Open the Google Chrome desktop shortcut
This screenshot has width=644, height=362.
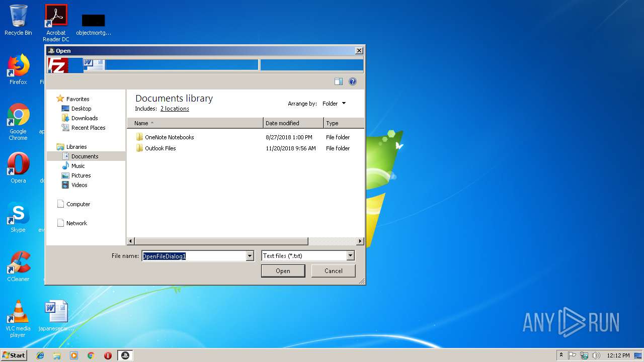18,122
